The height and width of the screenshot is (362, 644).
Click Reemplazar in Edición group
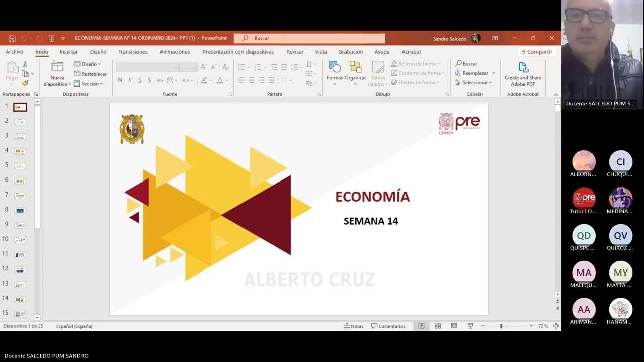click(475, 73)
